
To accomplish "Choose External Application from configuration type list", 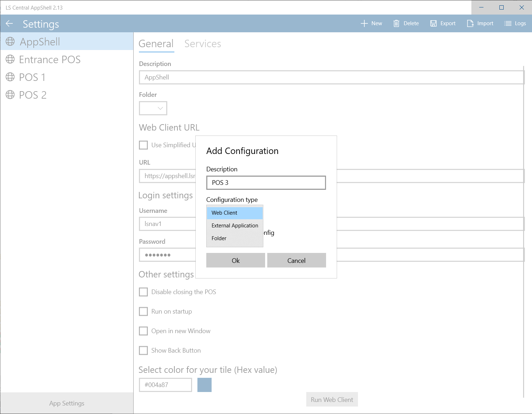I will (x=235, y=226).
